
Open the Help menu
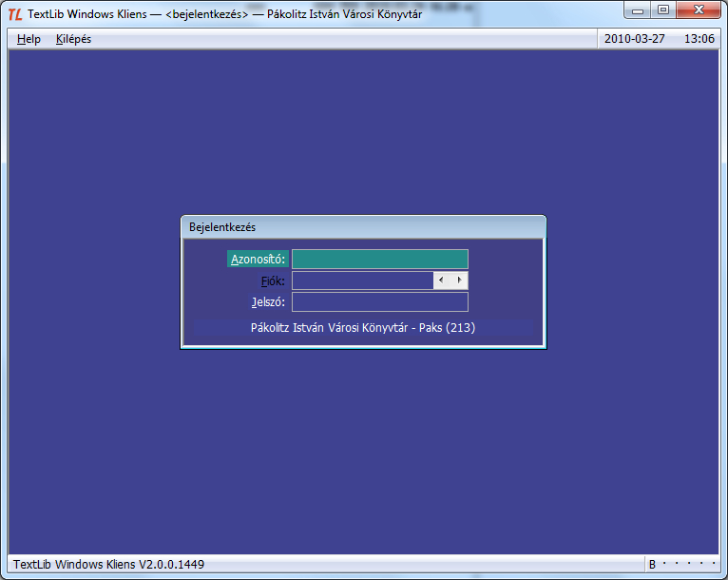coord(29,39)
